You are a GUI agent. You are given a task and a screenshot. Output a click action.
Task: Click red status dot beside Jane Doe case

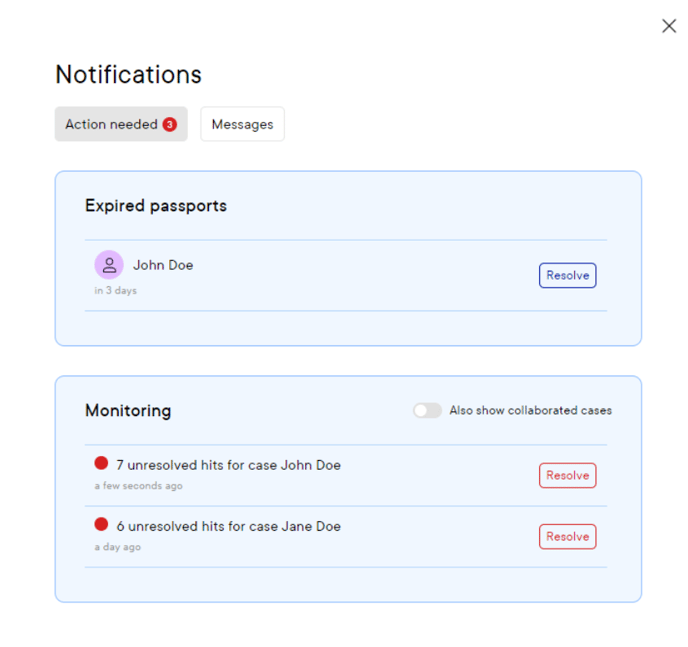pos(101,524)
